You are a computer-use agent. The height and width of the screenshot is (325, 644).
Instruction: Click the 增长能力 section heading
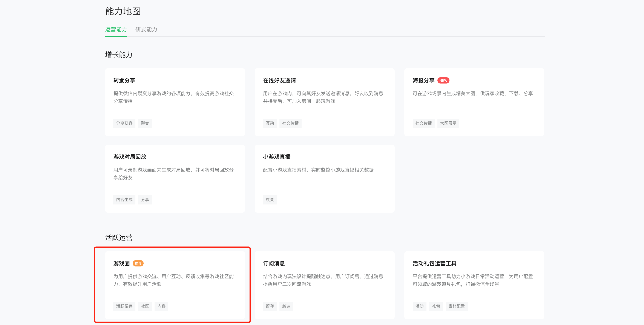pos(119,55)
